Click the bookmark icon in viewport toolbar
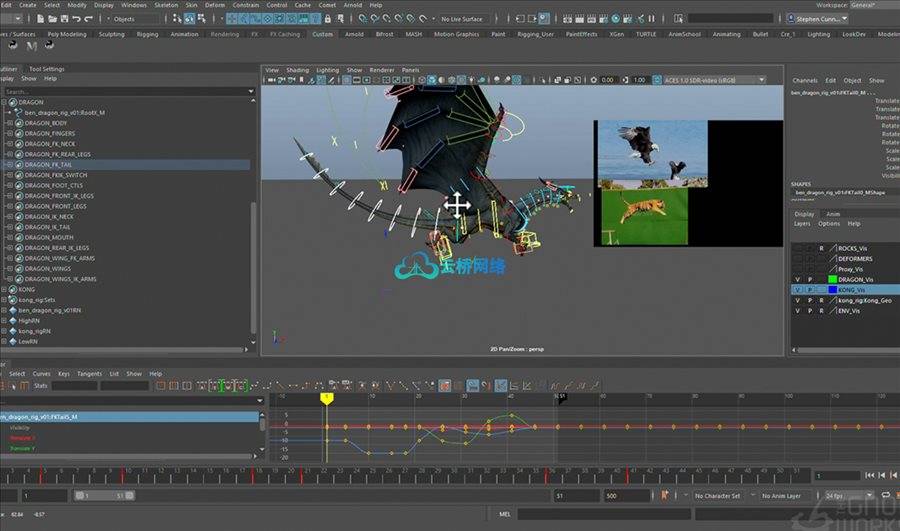 (301, 80)
